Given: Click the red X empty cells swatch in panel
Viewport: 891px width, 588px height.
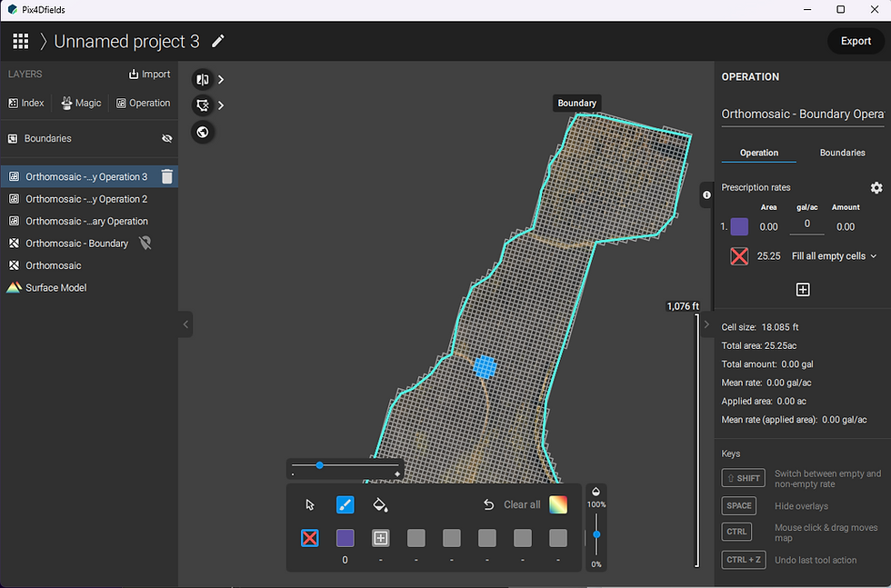Looking at the screenshot, I should [738, 256].
